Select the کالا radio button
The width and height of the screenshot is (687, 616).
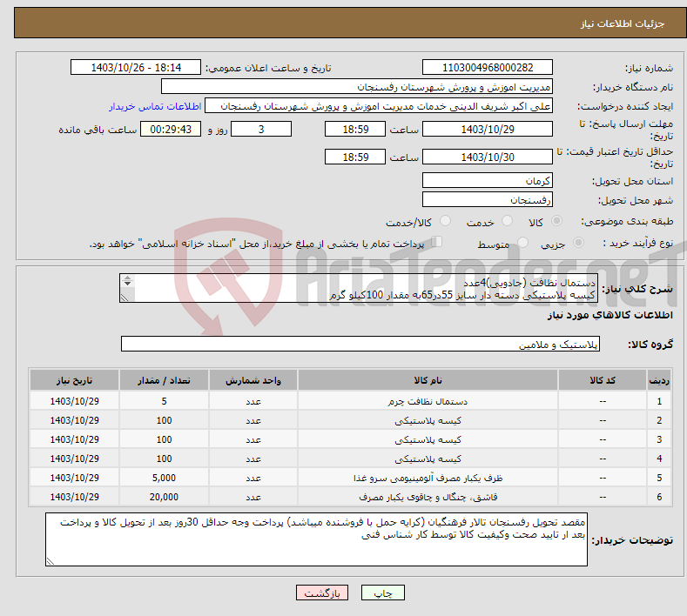556,221
